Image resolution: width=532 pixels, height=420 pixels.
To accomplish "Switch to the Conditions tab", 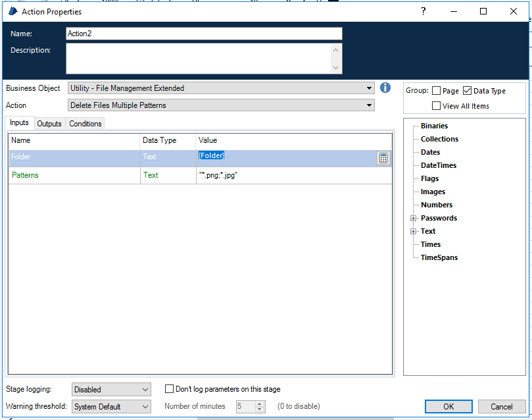I will point(85,124).
